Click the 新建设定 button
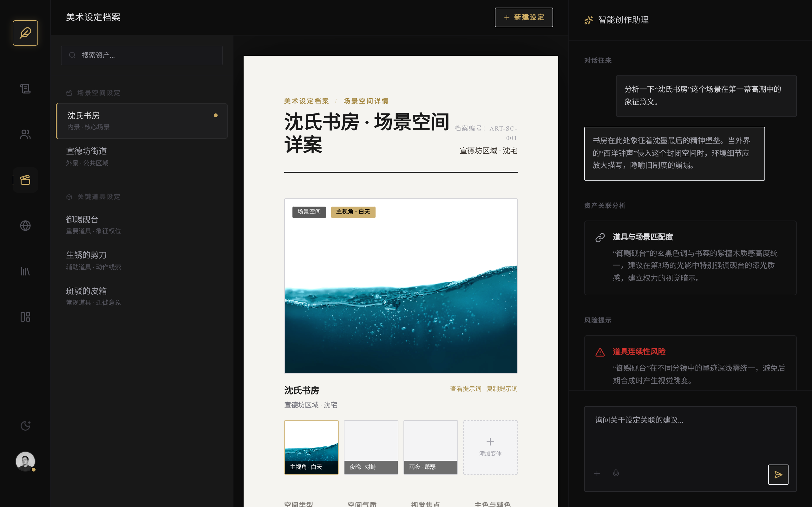 coord(523,17)
